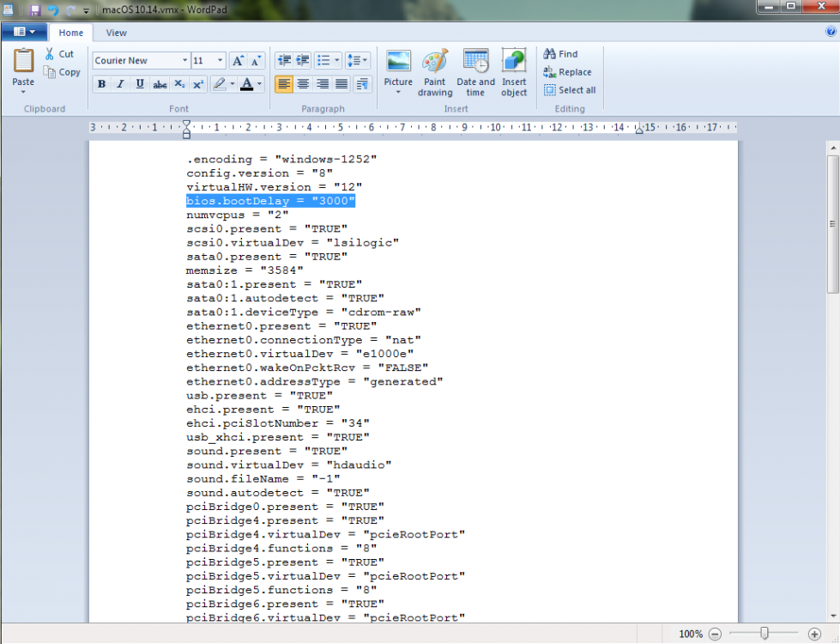The image size is (840, 644).
Task: Click the highlighted bios.bootDelay line
Action: [270, 201]
